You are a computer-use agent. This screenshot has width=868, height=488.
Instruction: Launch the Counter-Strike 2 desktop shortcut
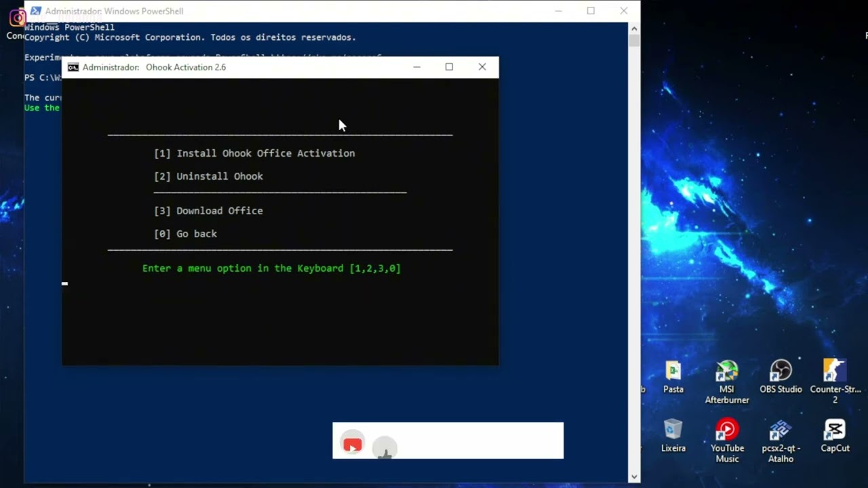point(835,382)
